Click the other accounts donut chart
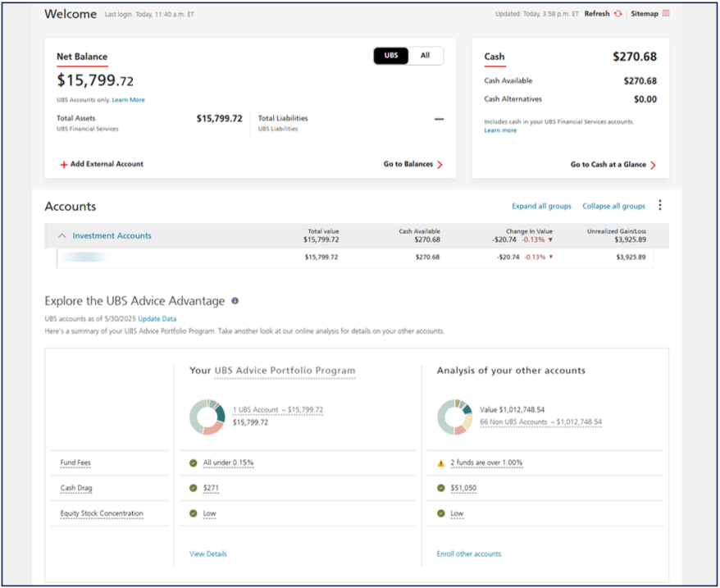The height and width of the screenshot is (588, 720). pos(454,417)
